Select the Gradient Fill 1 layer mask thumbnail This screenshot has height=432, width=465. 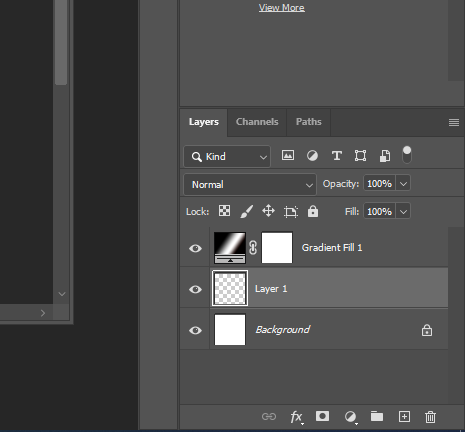click(277, 248)
